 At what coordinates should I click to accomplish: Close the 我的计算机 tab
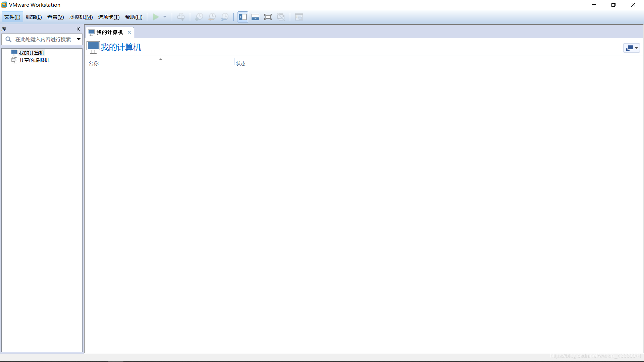[129, 33]
